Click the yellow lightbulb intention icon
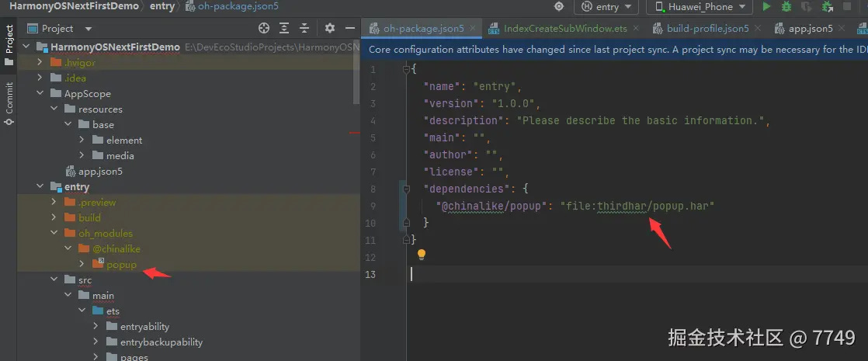 click(422, 255)
